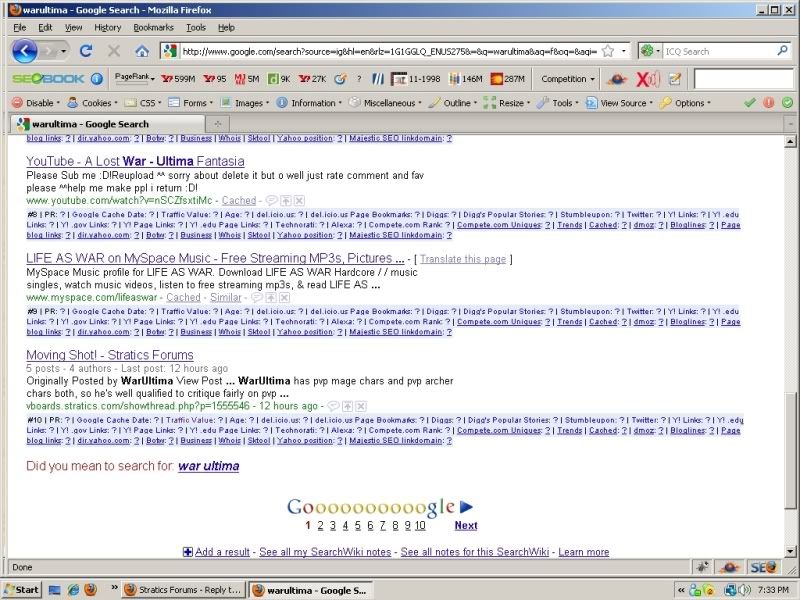Open the Resize dropdown
This screenshot has width=800, height=600.
coord(507,103)
